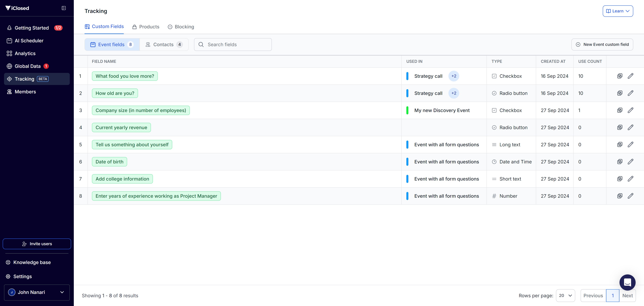Click edit pencil for 'Add college information'
The height and width of the screenshot is (306, 644).
630,179
